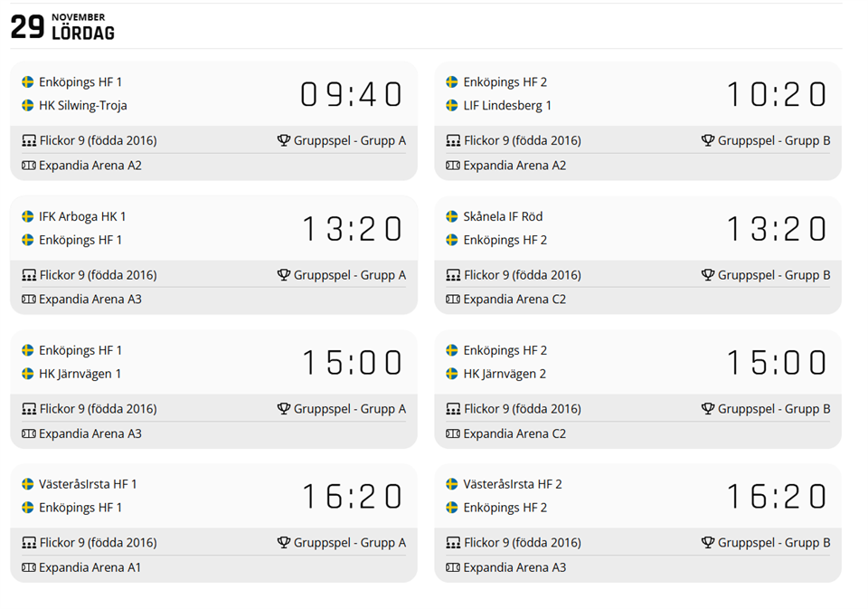868x609 pixels.
Task: Open the Expandia Arena A1 venue link
Action: (x=90, y=568)
